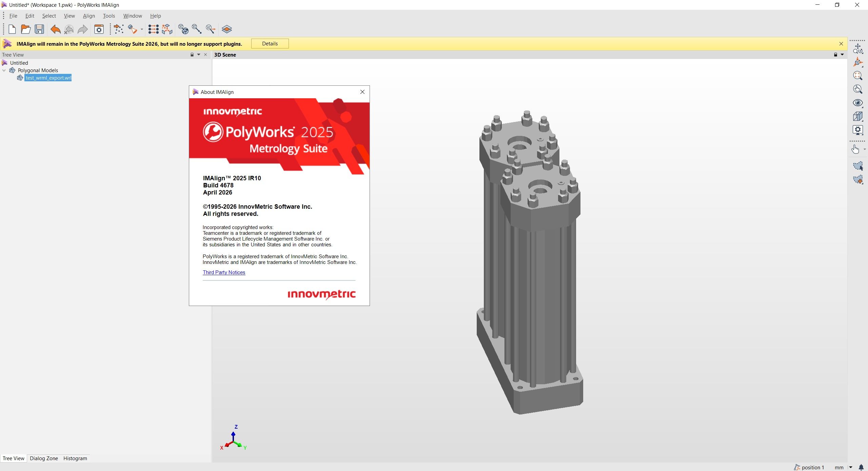This screenshot has width=868, height=471.
Task: Click the Details button in the yellow banner
Action: pos(270,44)
